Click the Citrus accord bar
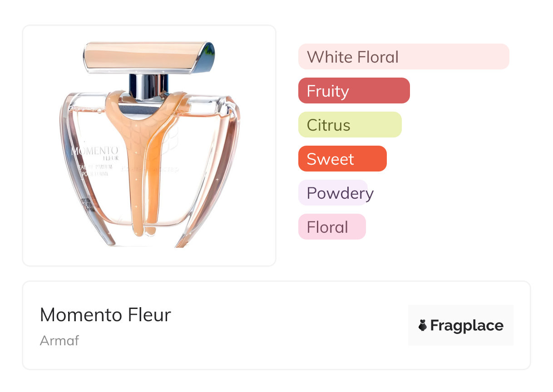Viewport: 553px width, 392px height. [350, 125]
